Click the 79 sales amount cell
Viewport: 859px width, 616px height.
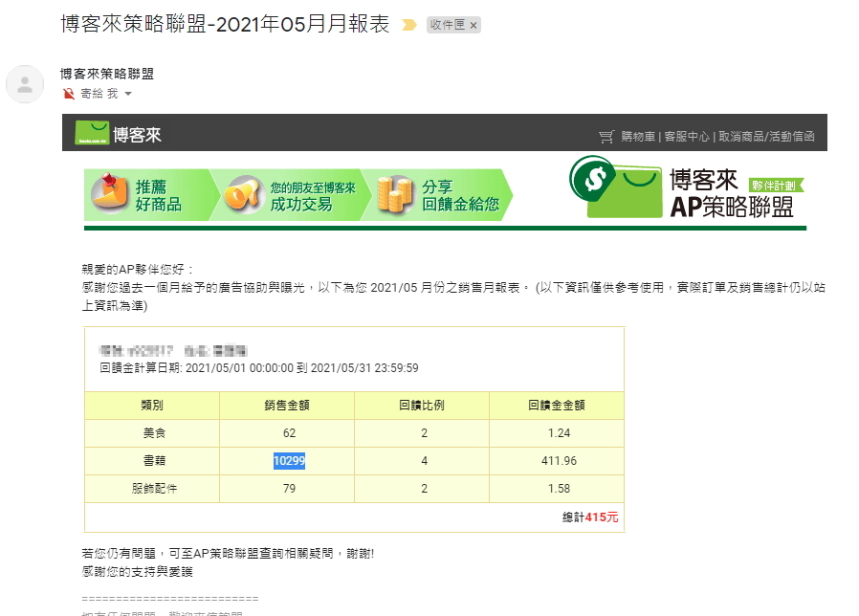289,489
